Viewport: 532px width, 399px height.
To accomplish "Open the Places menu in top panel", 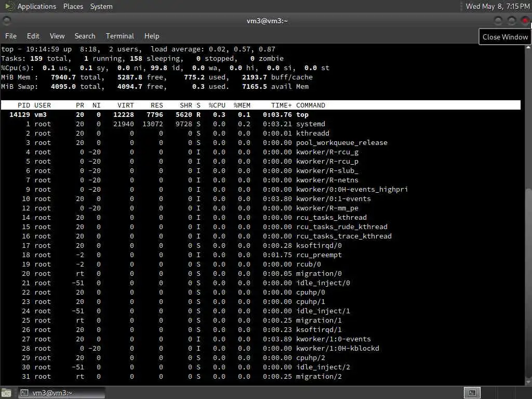I will [73, 6].
